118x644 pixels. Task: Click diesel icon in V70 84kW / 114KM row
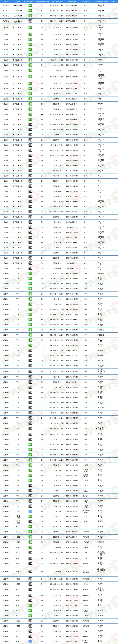coord(30,356)
